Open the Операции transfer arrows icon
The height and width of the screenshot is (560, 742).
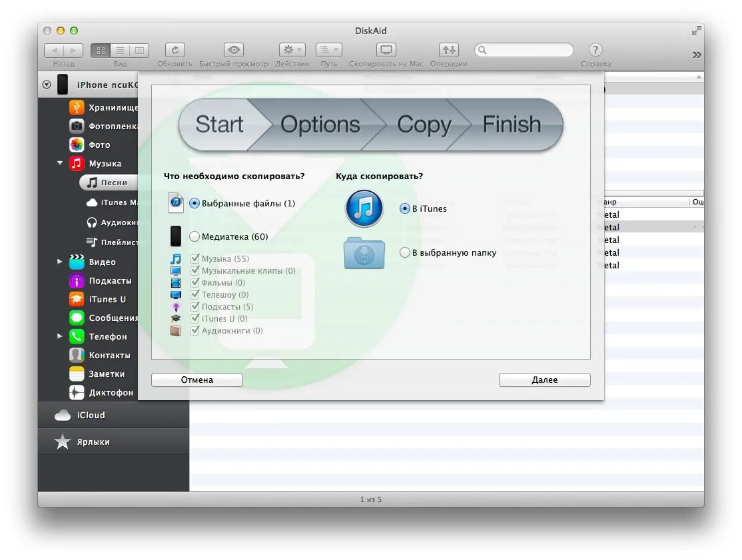449,50
